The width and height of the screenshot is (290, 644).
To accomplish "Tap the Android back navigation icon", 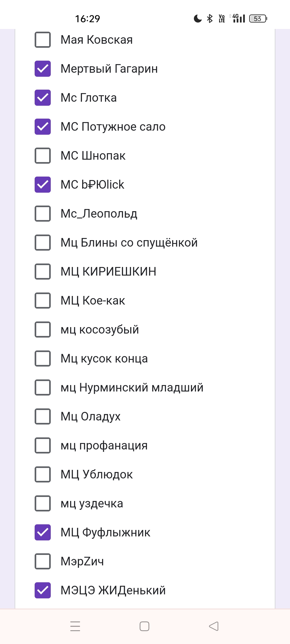I will 214,626.
